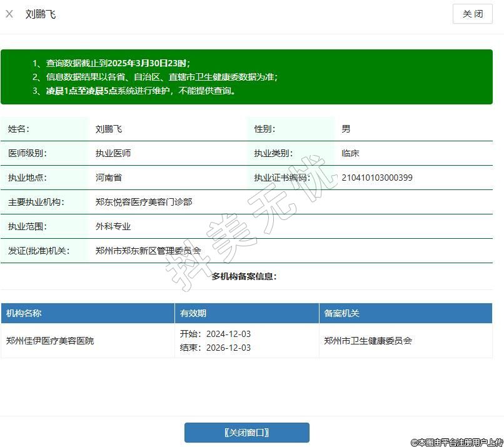Click the X icon beside the title
Image resolution: width=504 pixels, height=447 pixels.
[9, 14]
